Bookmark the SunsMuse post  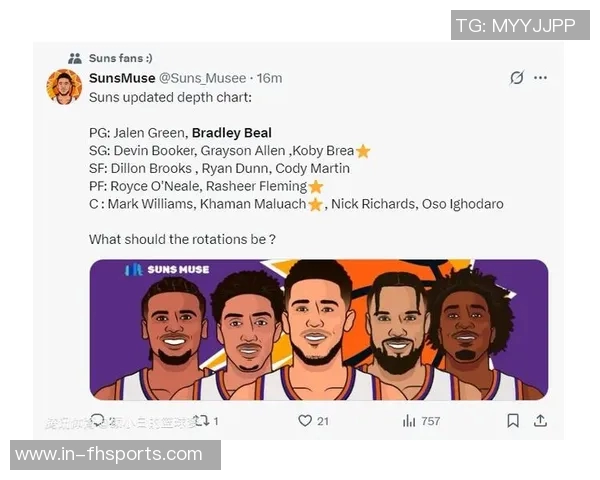(513, 421)
